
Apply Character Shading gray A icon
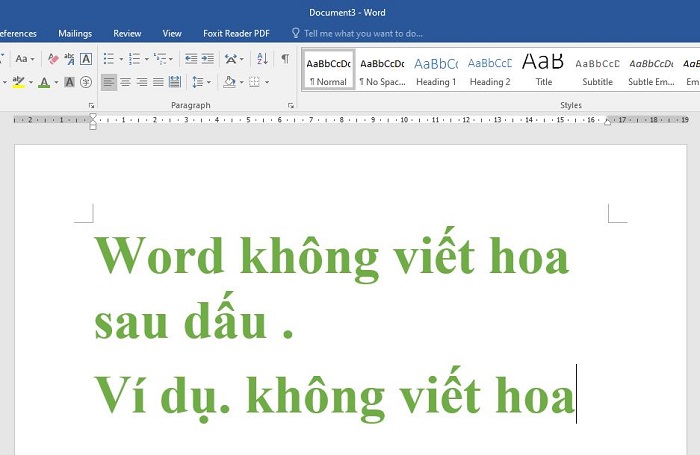(69, 82)
